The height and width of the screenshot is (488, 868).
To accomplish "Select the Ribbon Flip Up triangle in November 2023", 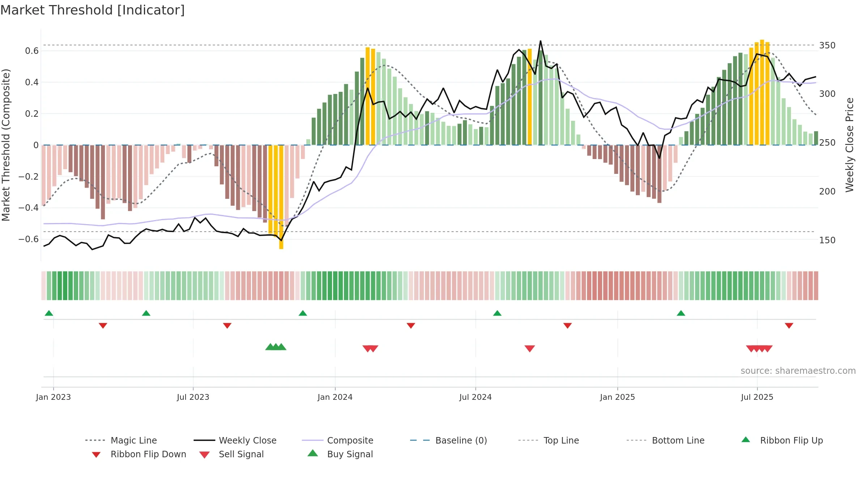I will pyautogui.click(x=303, y=313).
